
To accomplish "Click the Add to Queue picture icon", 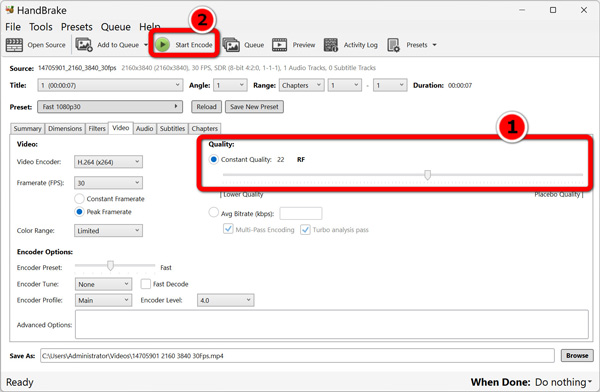I will click(x=84, y=45).
